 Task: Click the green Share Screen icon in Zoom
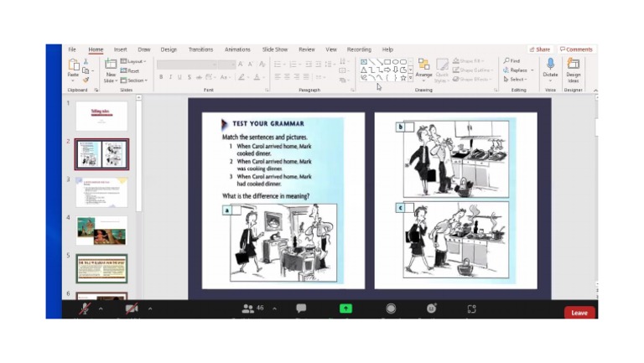click(x=345, y=309)
